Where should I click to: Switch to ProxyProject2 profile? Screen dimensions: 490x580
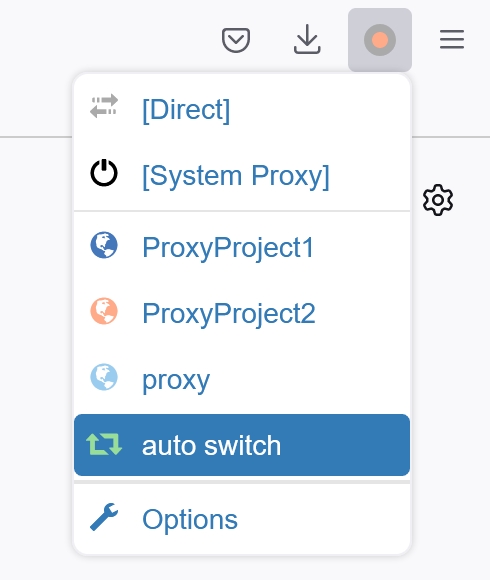pyautogui.click(x=242, y=313)
